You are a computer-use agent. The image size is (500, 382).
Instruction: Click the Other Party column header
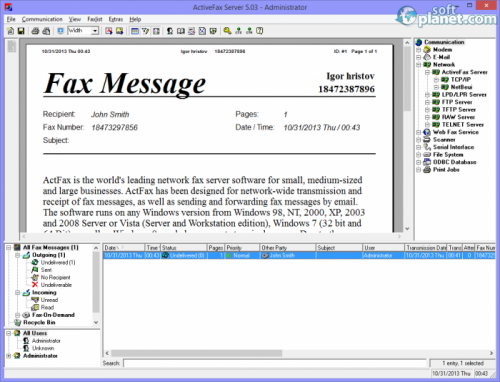pyautogui.click(x=288, y=248)
